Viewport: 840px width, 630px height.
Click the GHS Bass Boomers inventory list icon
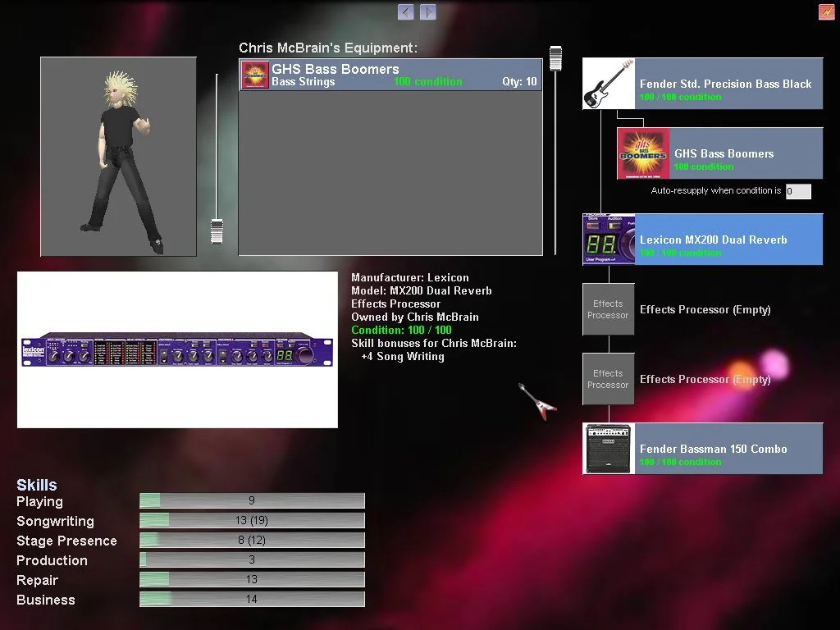click(255, 75)
